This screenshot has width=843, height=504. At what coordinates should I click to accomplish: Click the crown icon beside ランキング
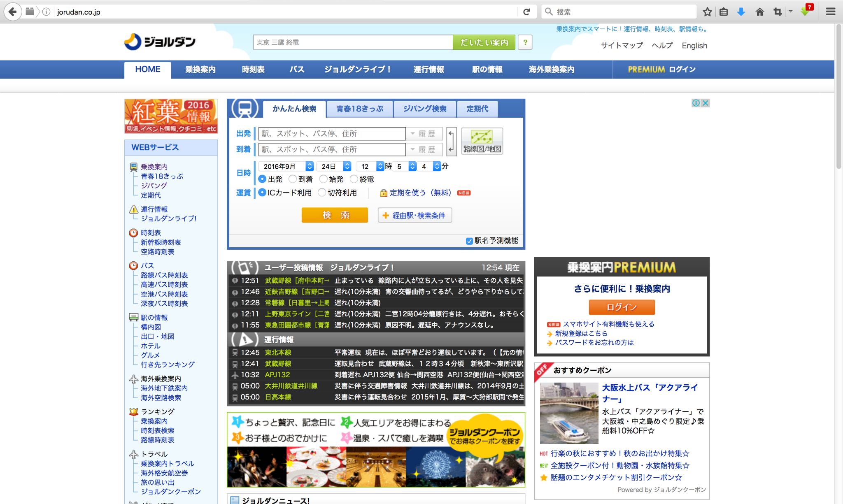[134, 411]
